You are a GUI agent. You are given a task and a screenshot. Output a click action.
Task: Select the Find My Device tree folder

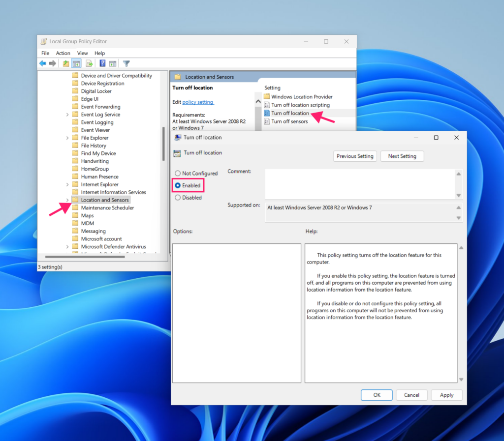click(98, 153)
